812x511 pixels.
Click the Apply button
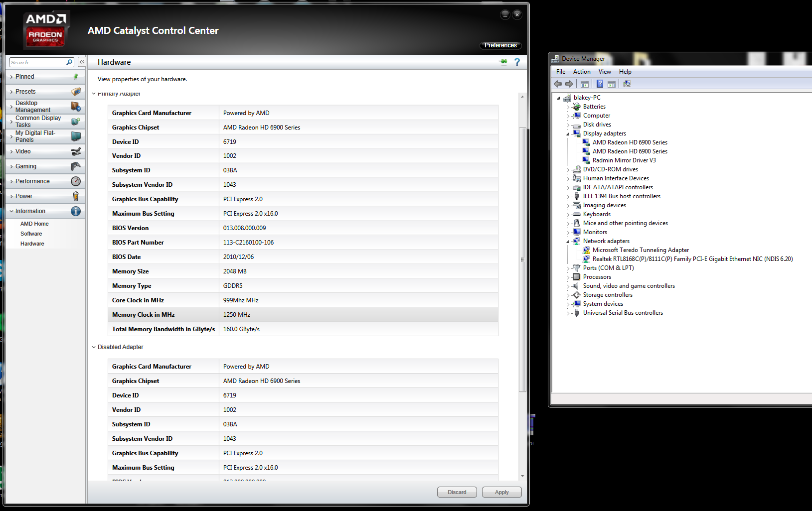[x=501, y=492]
